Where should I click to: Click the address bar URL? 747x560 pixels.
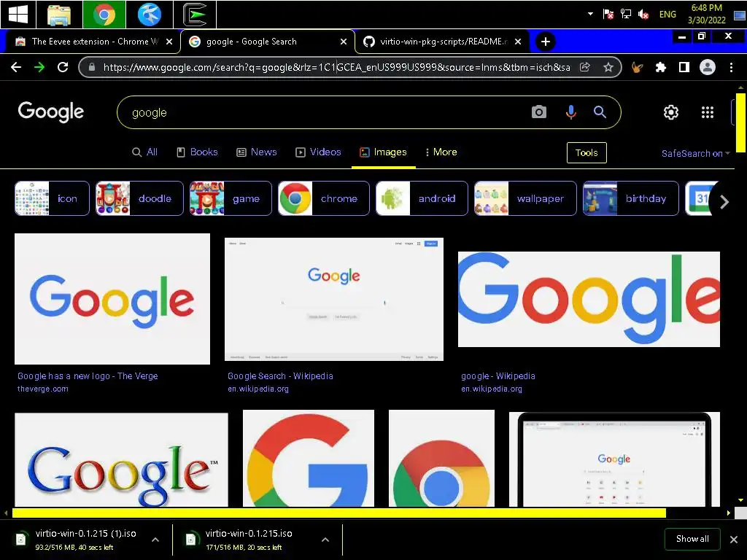coord(336,67)
